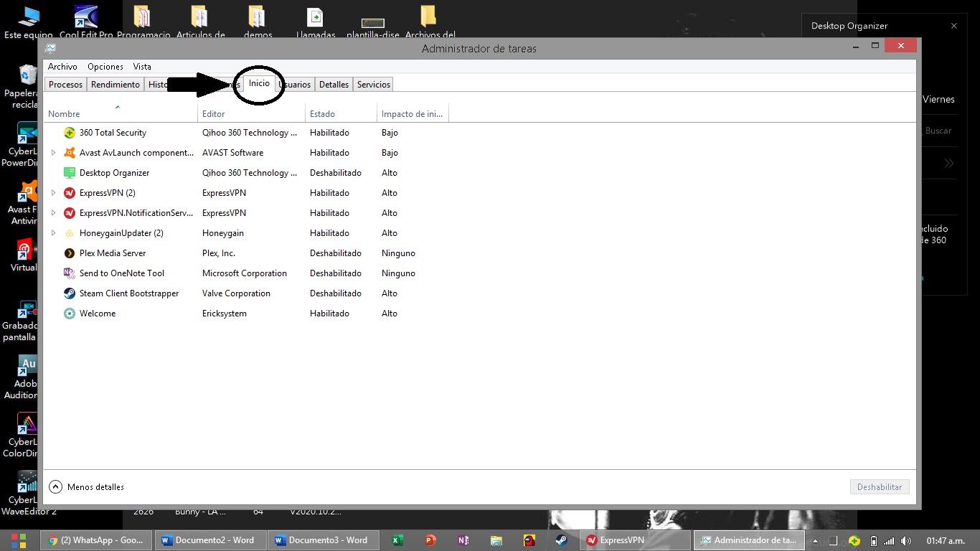Launch Excel from the taskbar
The height and width of the screenshot is (551, 980).
coord(396,540)
